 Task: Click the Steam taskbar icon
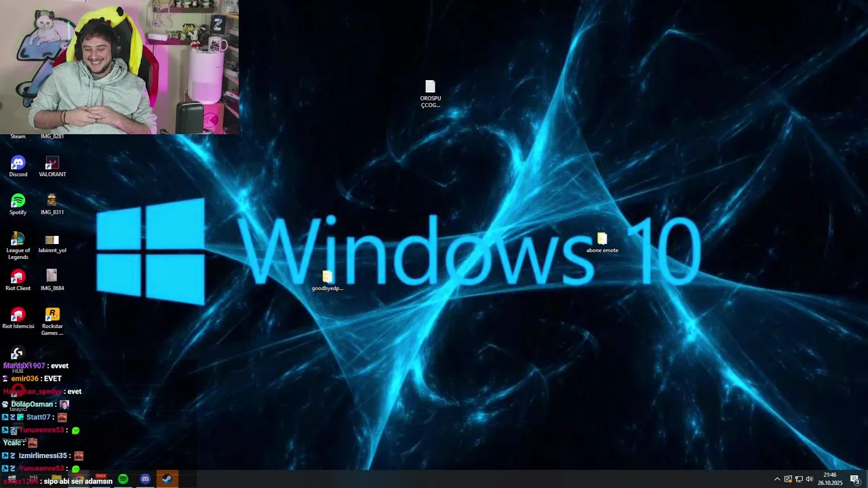(167, 479)
